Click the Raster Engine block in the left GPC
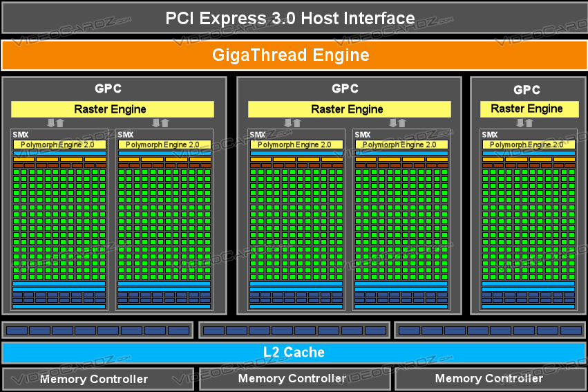 [x=112, y=109]
